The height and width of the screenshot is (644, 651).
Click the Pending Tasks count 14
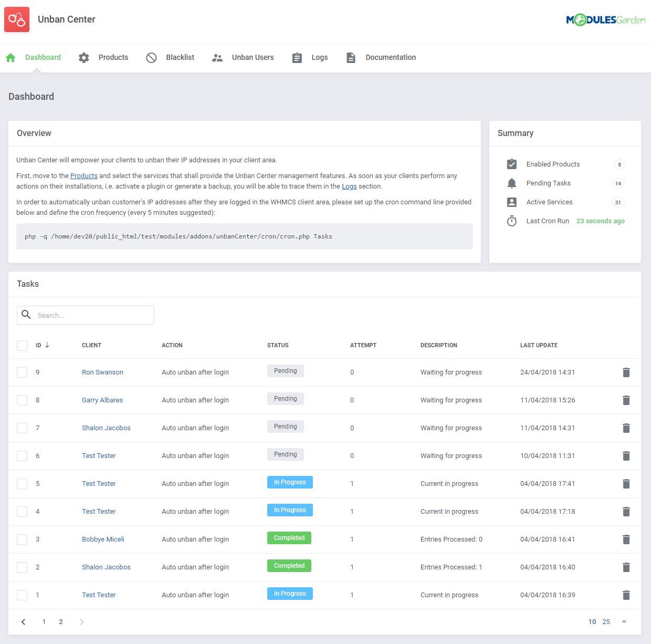tap(618, 183)
